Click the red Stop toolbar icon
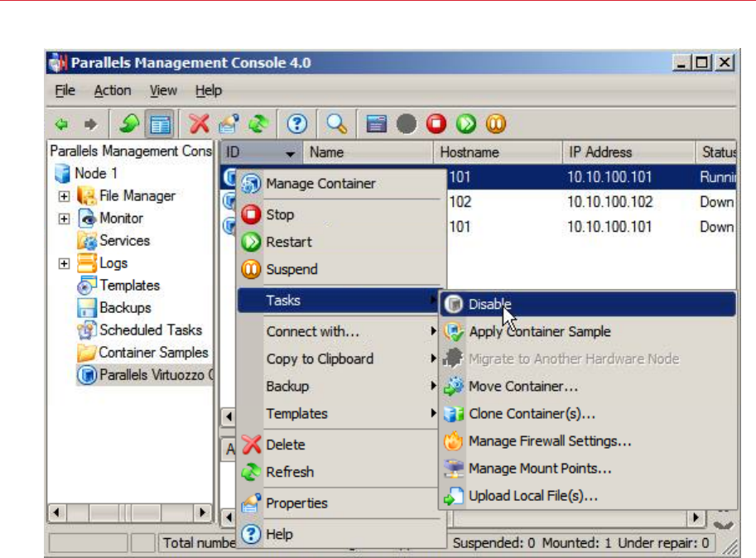The height and width of the screenshot is (558, 756). (436, 124)
